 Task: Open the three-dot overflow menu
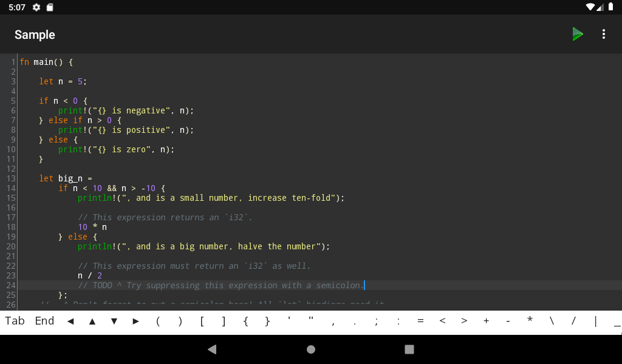pyautogui.click(x=603, y=34)
